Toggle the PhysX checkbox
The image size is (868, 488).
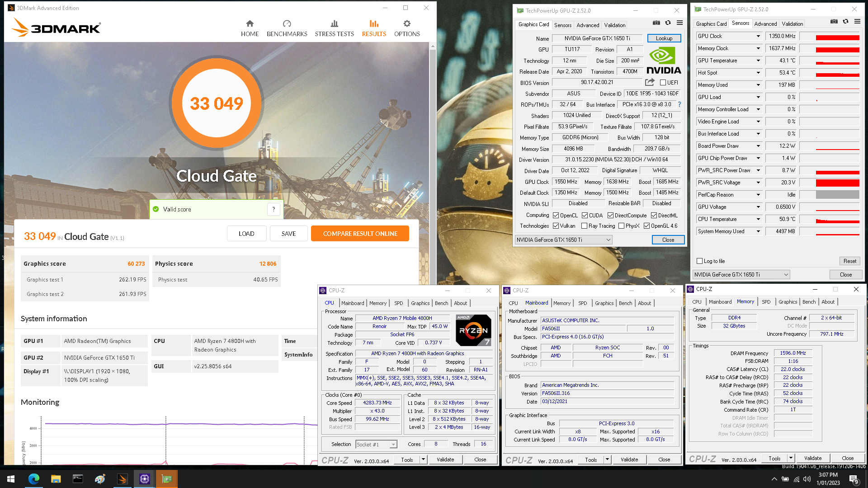click(621, 226)
